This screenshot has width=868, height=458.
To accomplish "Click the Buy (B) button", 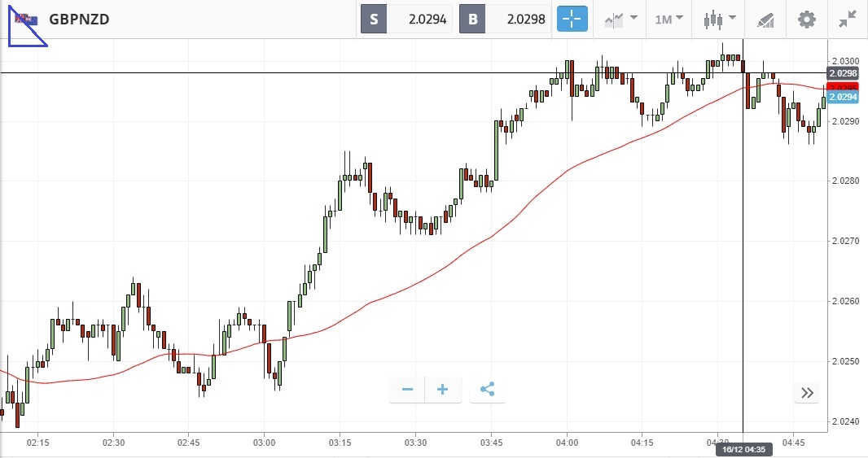I will 472,20.
